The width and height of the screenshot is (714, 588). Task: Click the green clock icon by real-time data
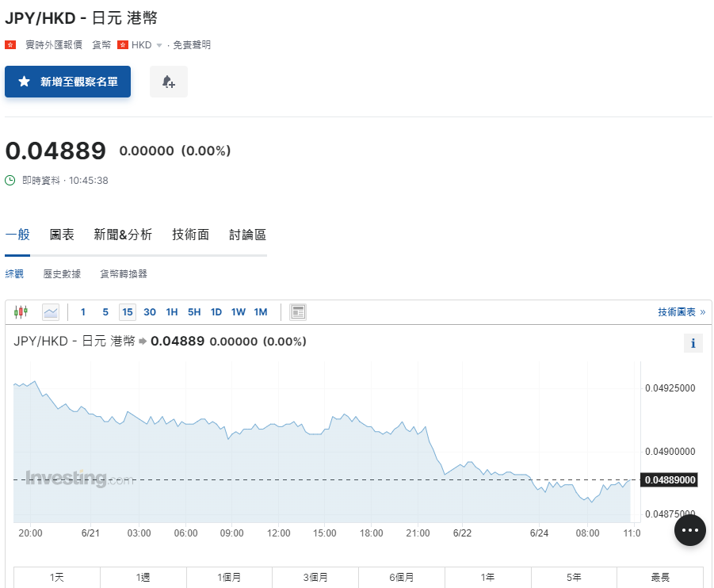tap(10, 181)
